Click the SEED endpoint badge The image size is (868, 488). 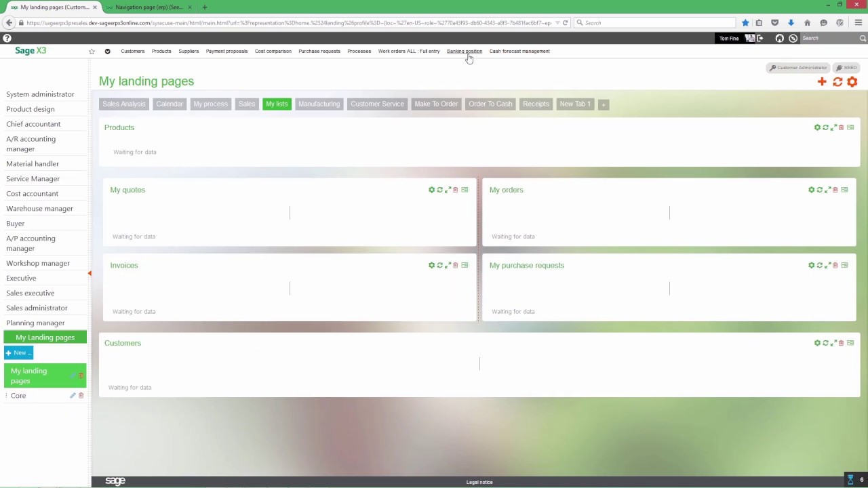coord(846,68)
